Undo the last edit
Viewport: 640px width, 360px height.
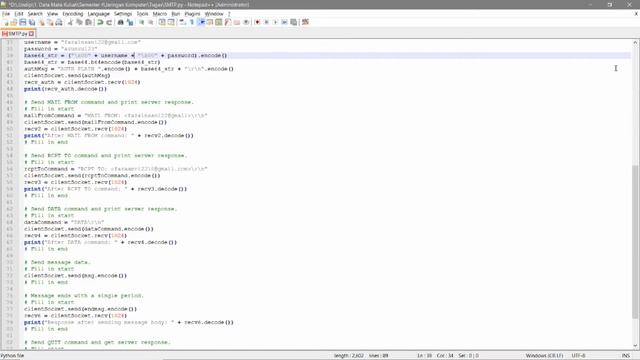(100, 22)
